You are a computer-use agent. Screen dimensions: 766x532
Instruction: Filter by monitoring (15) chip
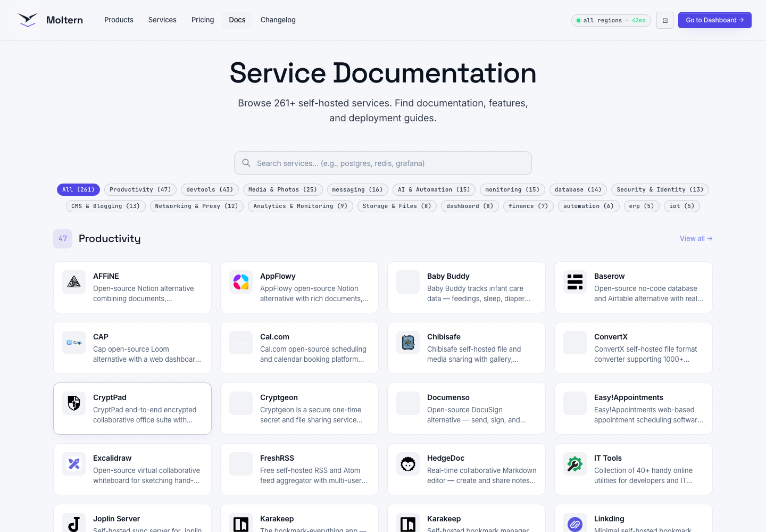pos(512,189)
